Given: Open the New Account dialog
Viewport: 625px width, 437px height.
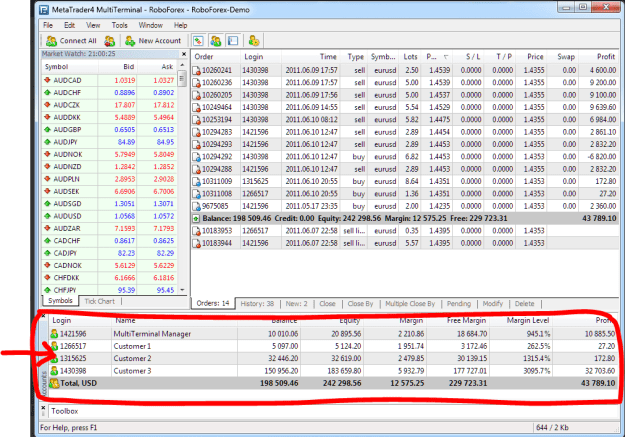Looking at the screenshot, I should 153,41.
